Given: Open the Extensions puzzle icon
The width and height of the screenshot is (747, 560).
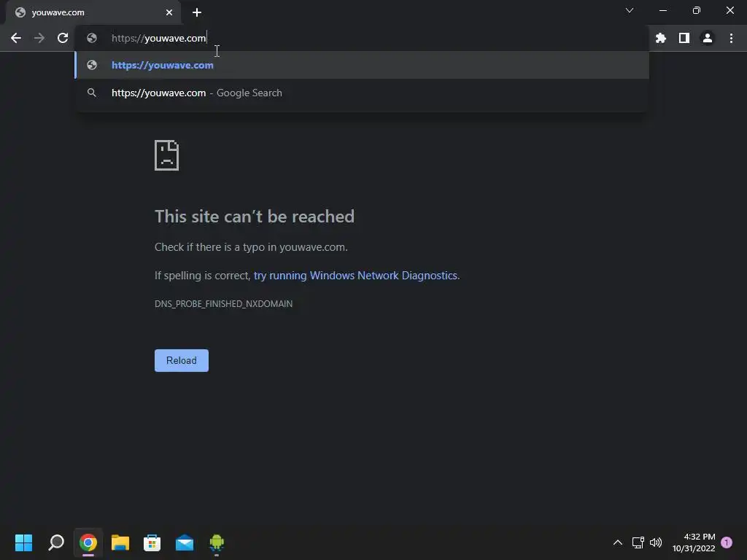Looking at the screenshot, I should (661, 38).
